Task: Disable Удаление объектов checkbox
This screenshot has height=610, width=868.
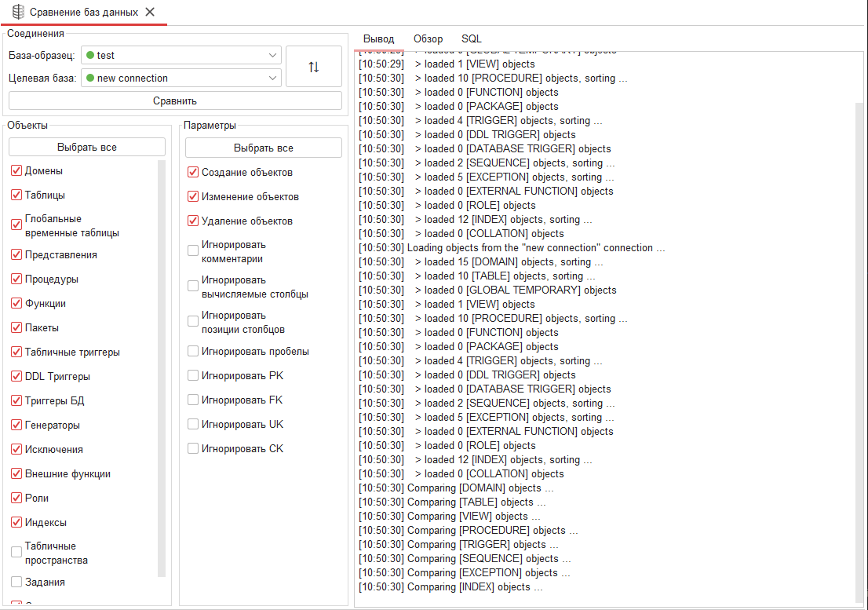Action: pyautogui.click(x=193, y=221)
